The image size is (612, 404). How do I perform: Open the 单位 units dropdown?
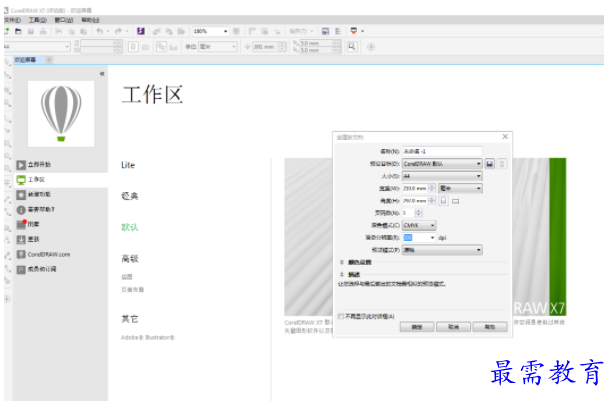218,47
